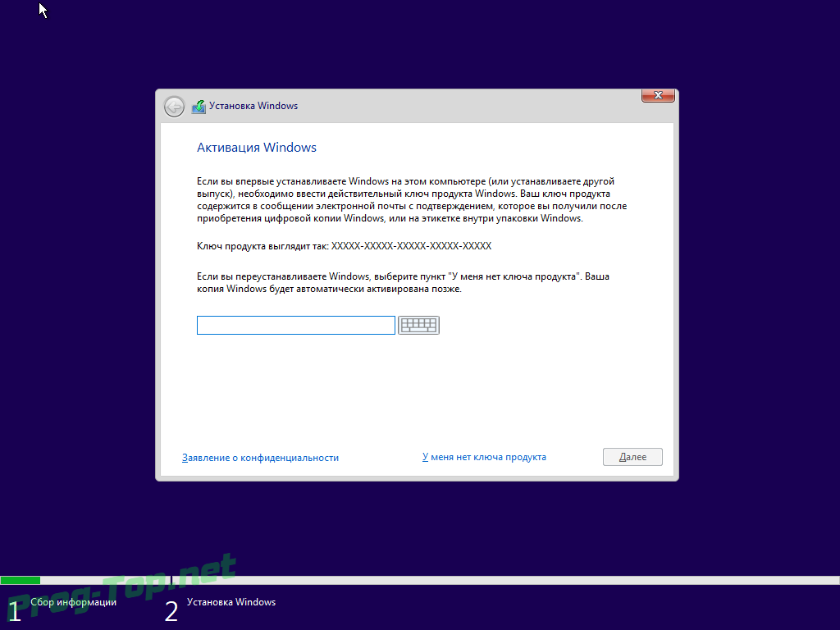
Task: Choose У меня нет ключа продукта
Action: coord(484,457)
